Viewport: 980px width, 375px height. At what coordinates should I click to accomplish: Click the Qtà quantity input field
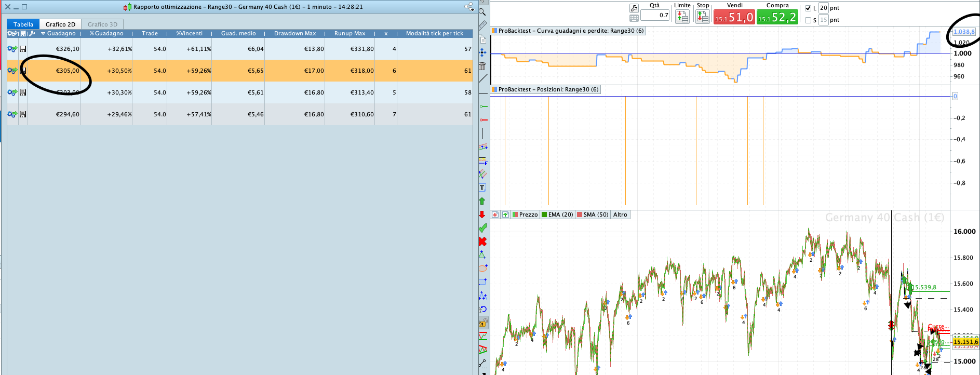click(655, 15)
